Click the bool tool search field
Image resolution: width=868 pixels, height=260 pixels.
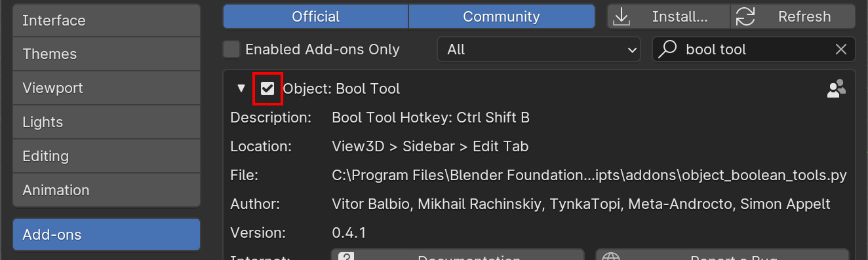tap(754, 49)
